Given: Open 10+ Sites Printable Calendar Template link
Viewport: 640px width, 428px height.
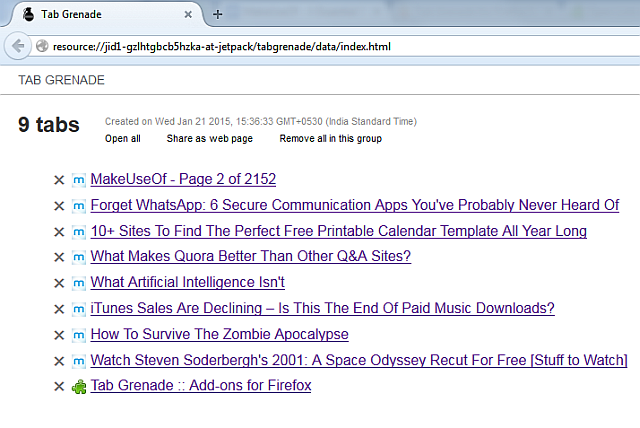Looking at the screenshot, I should [339, 231].
